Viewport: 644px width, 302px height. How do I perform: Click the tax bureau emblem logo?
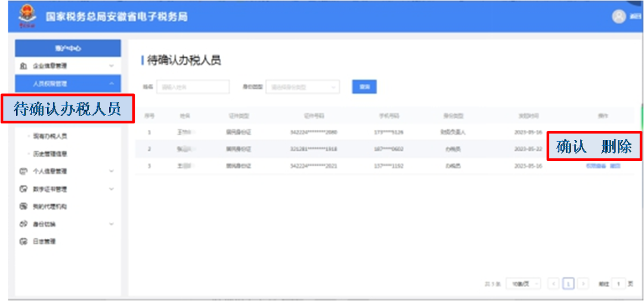tap(25, 16)
